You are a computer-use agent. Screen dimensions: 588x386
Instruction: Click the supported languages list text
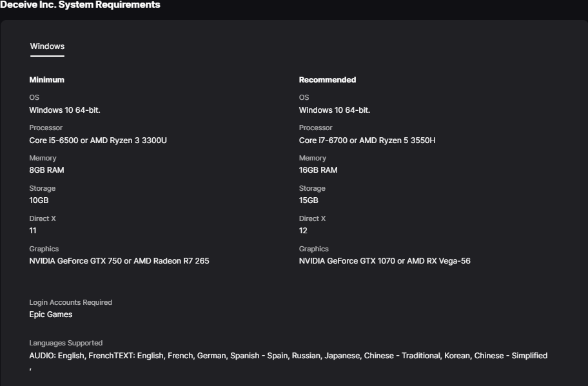pos(288,356)
